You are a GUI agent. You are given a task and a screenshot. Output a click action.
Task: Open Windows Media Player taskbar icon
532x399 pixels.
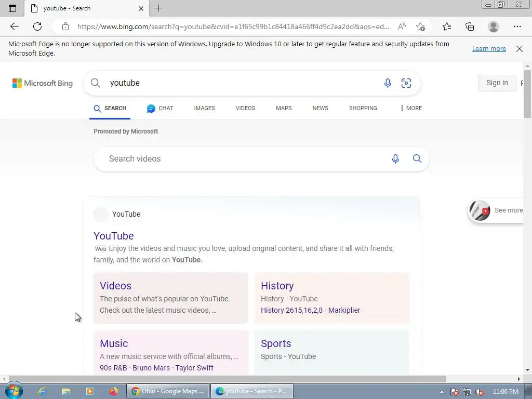pyautogui.click(x=89, y=391)
